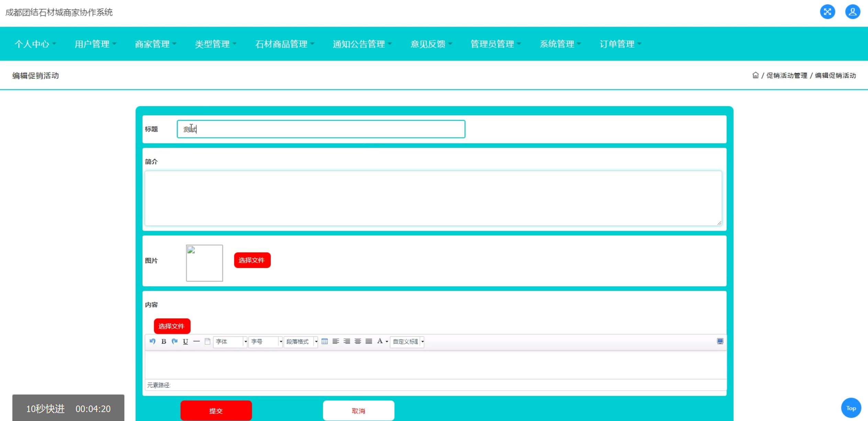The height and width of the screenshot is (421, 868).
Task: Click the user avatar icon
Action: point(852,12)
